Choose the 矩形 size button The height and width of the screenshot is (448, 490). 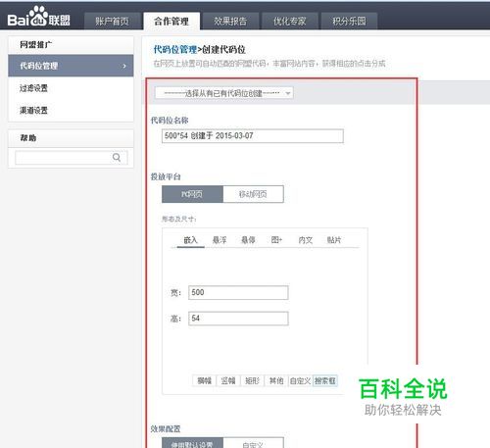[x=252, y=380]
